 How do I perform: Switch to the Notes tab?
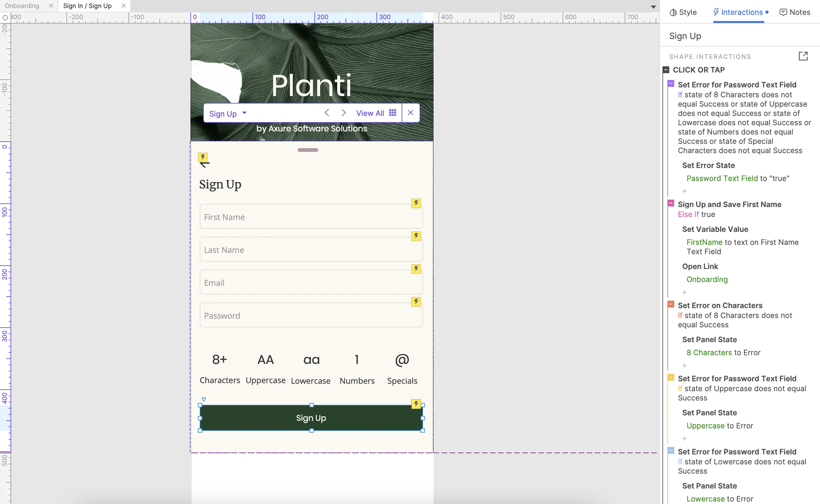click(x=795, y=12)
